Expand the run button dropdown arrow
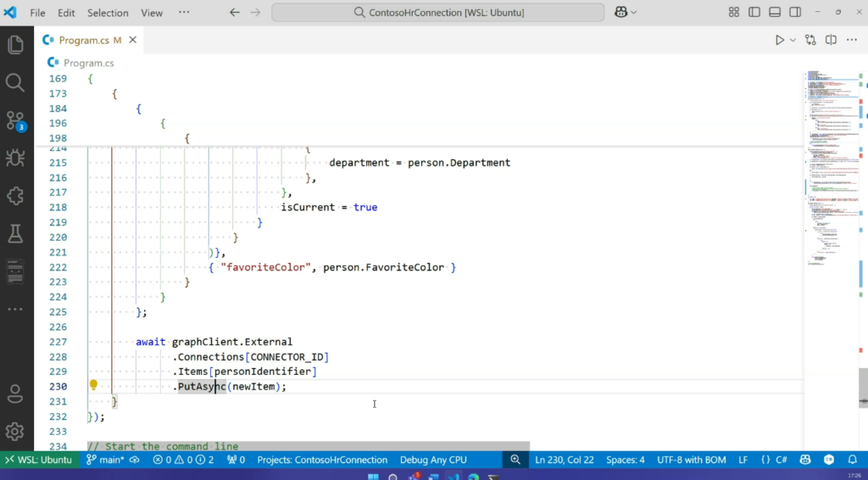The width and height of the screenshot is (868, 480). tap(793, 40)
